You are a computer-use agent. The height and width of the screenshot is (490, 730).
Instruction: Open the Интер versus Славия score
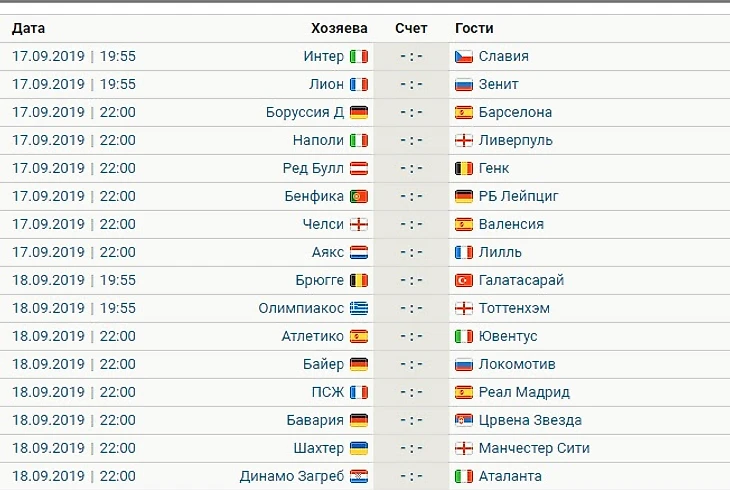(x=411, y=57)
